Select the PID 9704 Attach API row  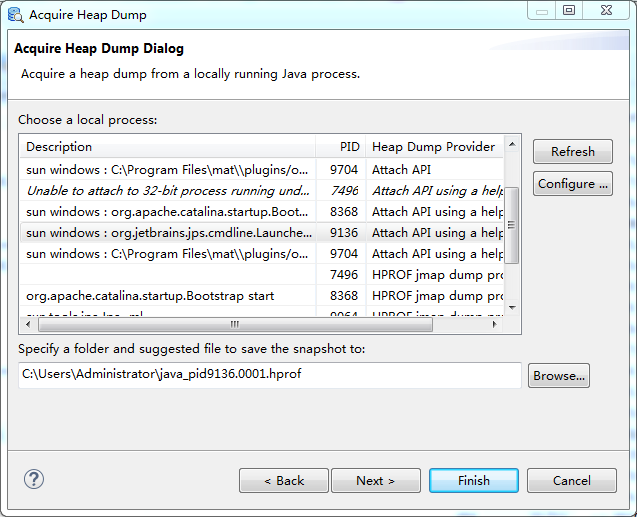(x=262, y=169)
